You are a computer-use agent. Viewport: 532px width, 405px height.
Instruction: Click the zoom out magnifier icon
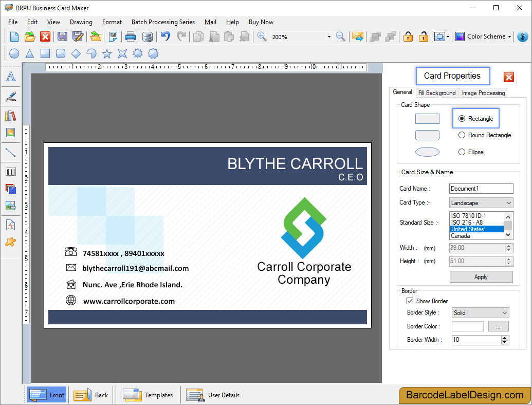pos(340,36)
